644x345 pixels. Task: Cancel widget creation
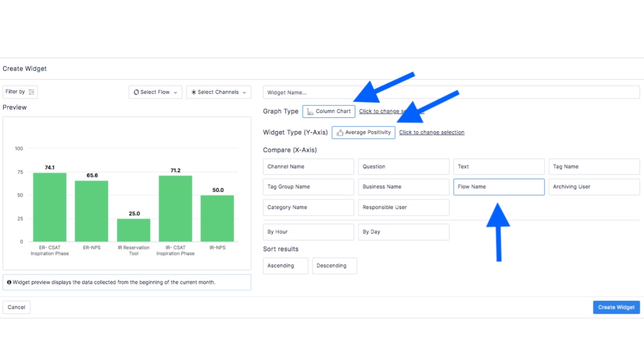tap(16, 307)
